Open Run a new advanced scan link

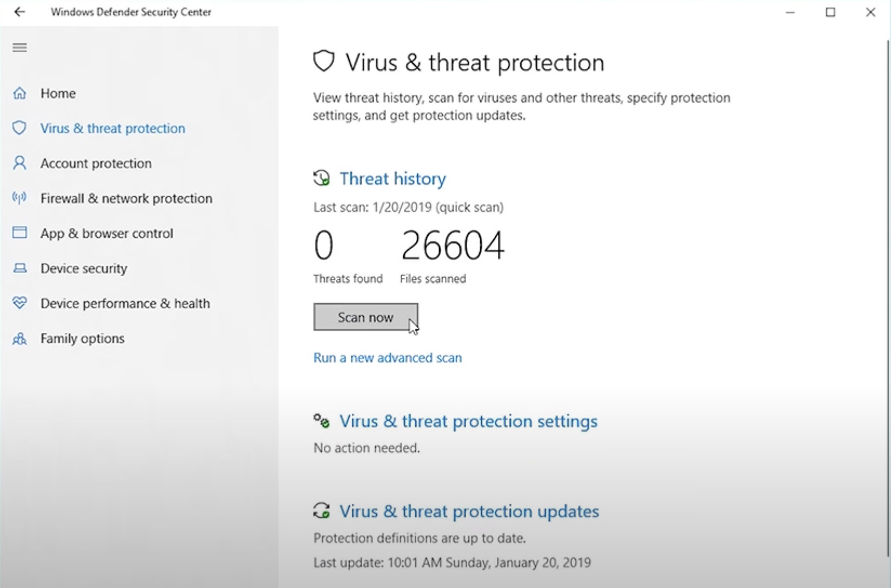coord(388,358)
